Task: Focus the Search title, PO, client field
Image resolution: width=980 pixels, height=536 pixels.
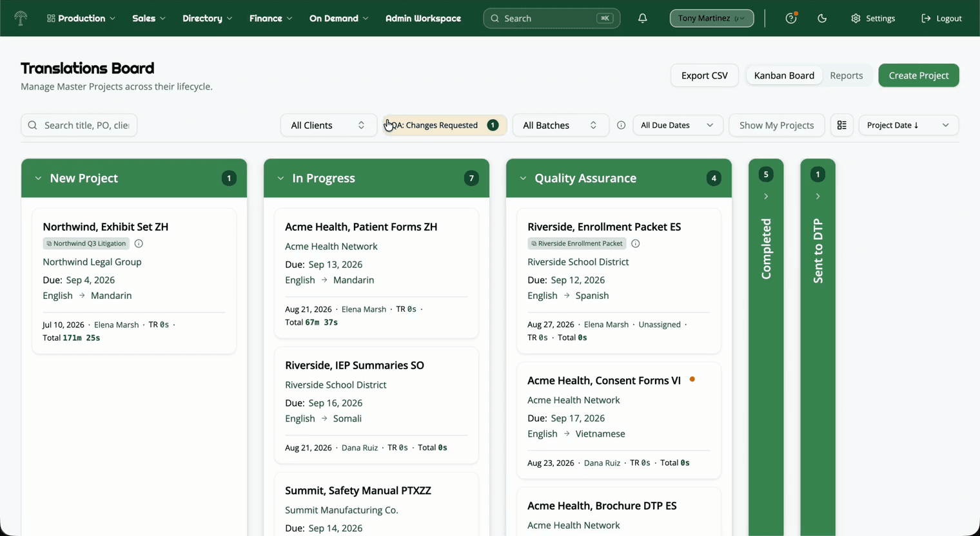Action: coord(79,125)
